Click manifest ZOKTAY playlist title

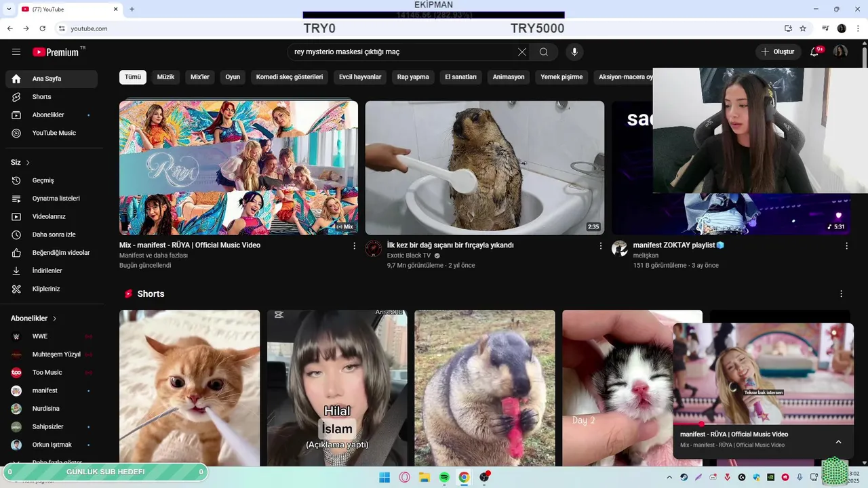(x=679, y=245)
